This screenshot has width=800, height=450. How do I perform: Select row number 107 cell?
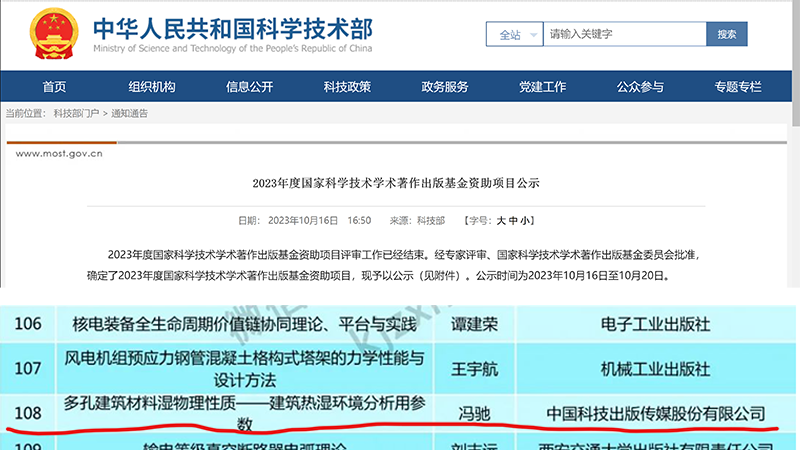click(x=28, y=368)
